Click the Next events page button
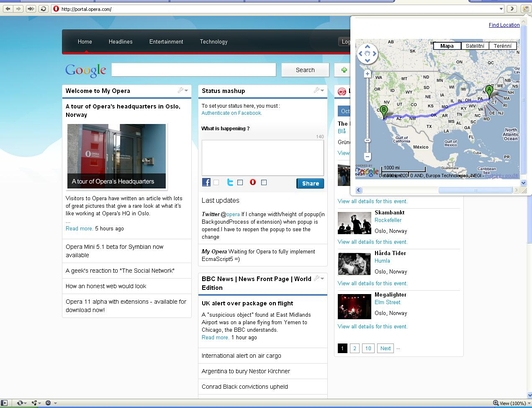Viewport: 532px width, 408px height. pos(385,348)
